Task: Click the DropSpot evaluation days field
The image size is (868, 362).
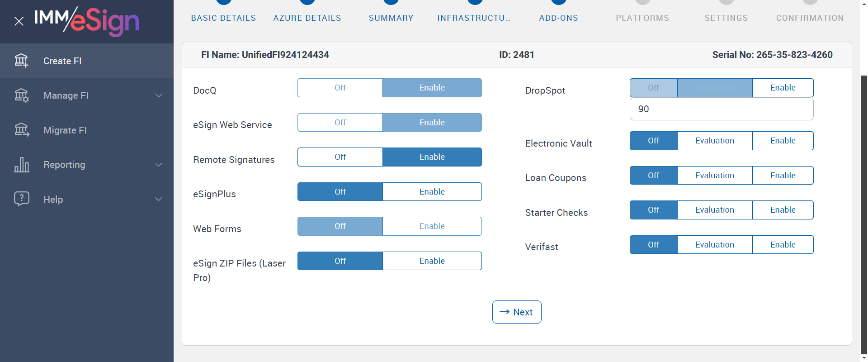Action: pyautogui.click(x=722, y=109)
